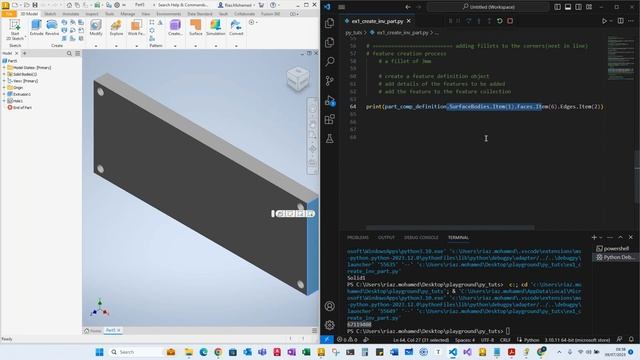Open the Surface tools icon
Viewport: 640px width, 360px height.
click(x=196, y=28)
